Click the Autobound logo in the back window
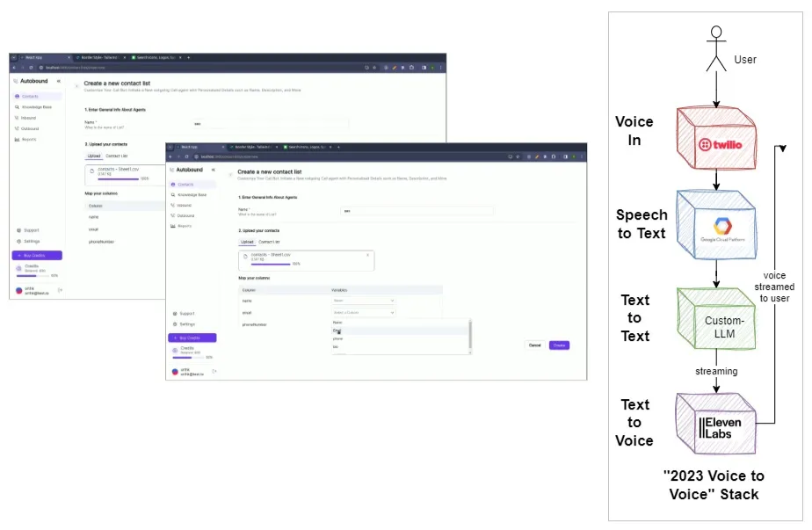 tap(31, 81)
